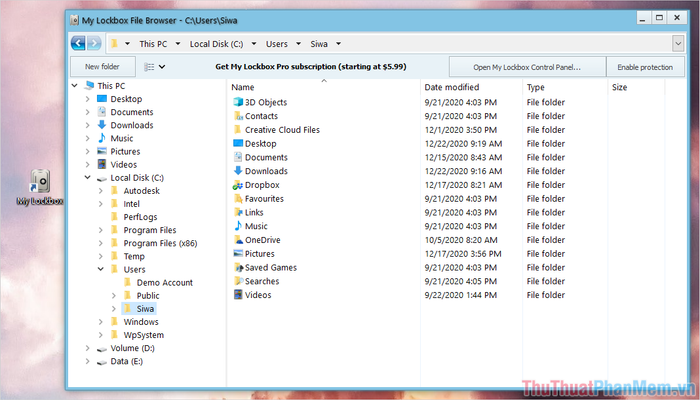Select the 3D Objects folder icon
Image resolution: width=700 pixels, height=400 pixels.
point(238,102)
